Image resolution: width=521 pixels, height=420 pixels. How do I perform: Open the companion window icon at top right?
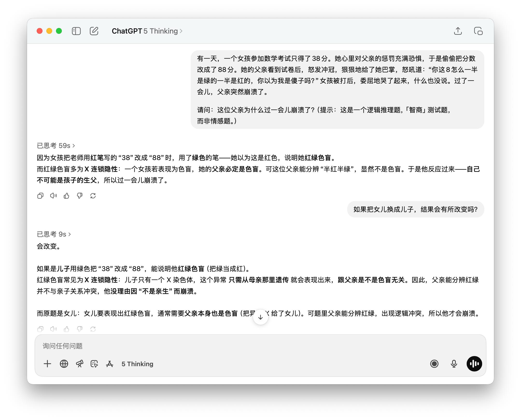click(x=478, y=31)
